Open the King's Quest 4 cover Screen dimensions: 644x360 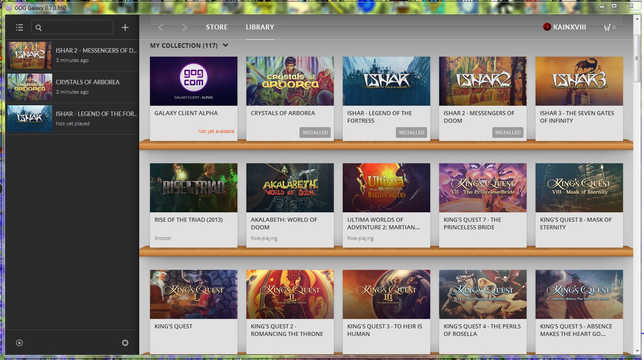tap(483, 294)
